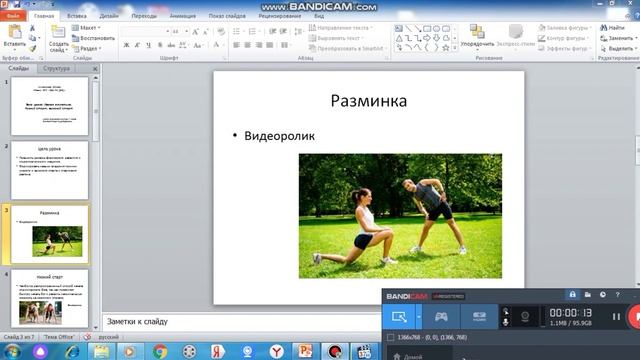Select the star shape in the shapes gallery

446,48
